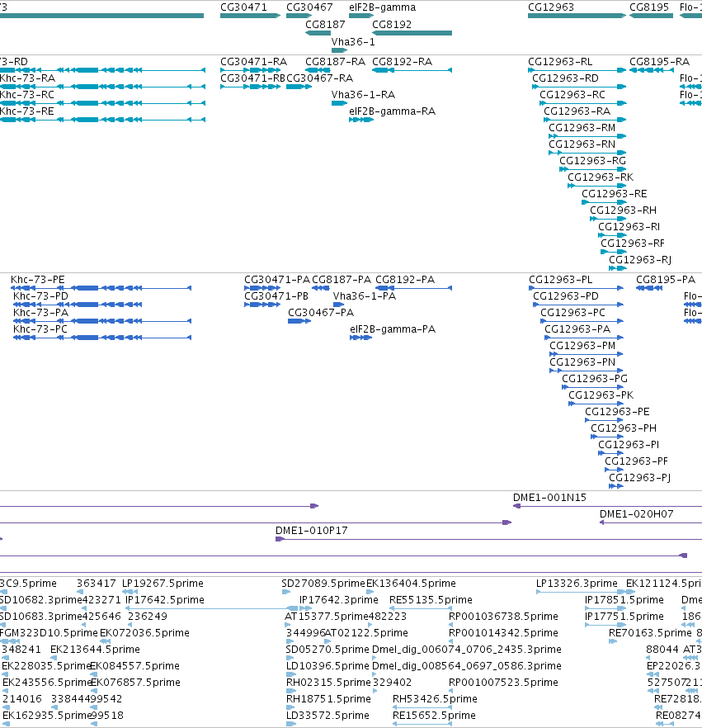Select the CG30467-PA protein label
This screenshot has height=728, width=702.
click(321, 313)
